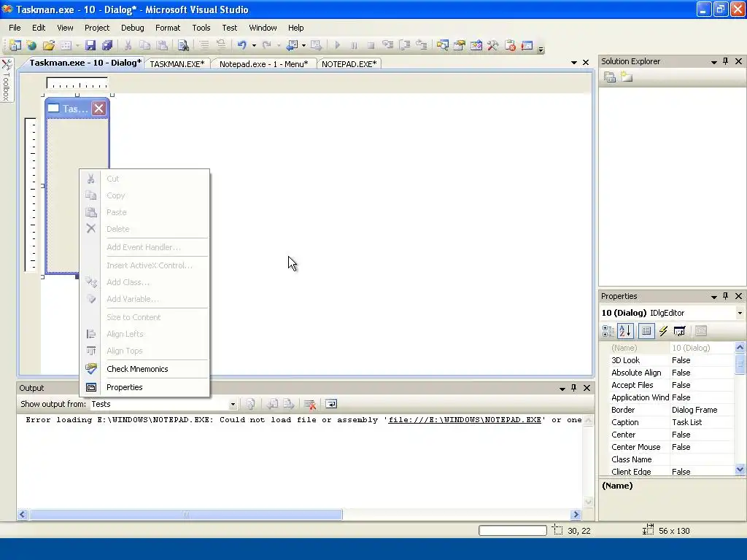Switch to the TASKMAN.EXE* tab
This screenshot has width=747, height=560.
coord(177,64)
